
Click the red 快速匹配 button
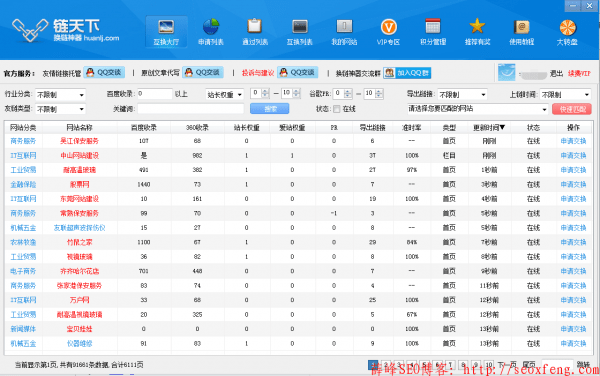(x=572, y=109)
